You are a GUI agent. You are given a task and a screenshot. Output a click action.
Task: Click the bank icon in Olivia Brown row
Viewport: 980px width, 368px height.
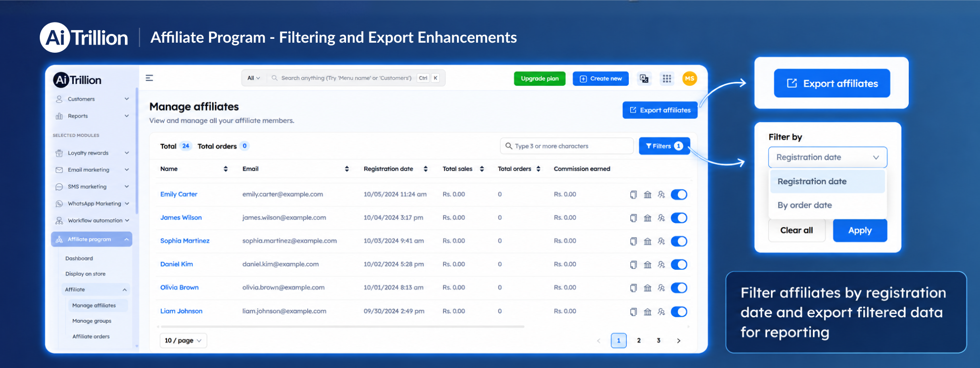tap(647, 288)
